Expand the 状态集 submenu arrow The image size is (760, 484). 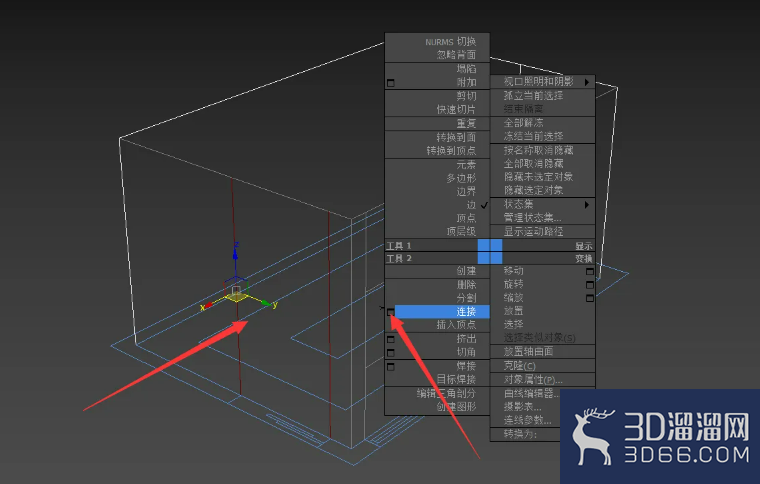click(x=587, y=204)
